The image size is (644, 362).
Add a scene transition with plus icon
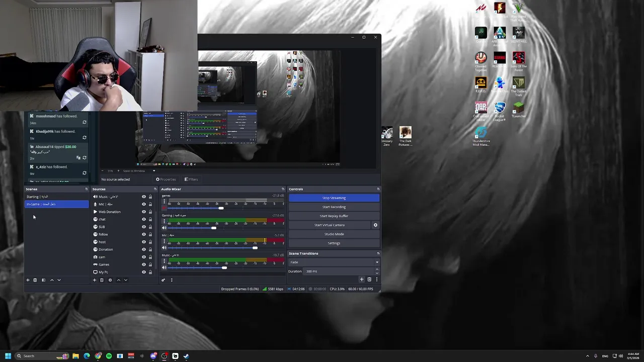tap(361, 280)
